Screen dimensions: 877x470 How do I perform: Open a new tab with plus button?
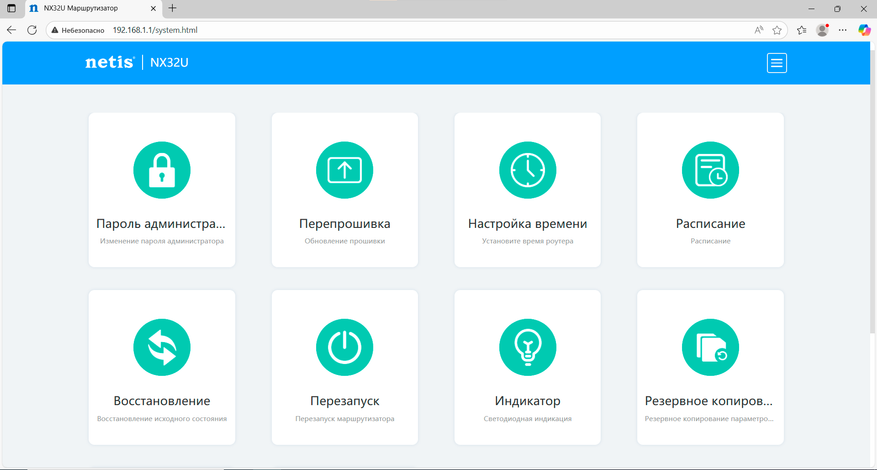pos(172,8)
